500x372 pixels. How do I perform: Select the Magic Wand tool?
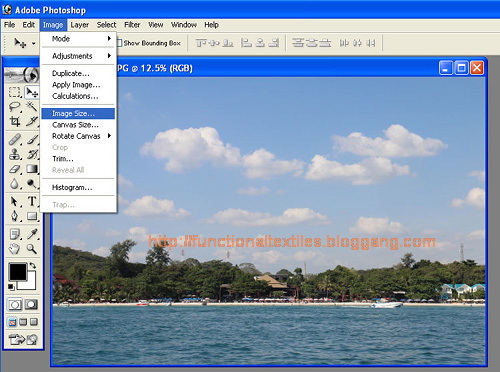(x=32, y=107)
